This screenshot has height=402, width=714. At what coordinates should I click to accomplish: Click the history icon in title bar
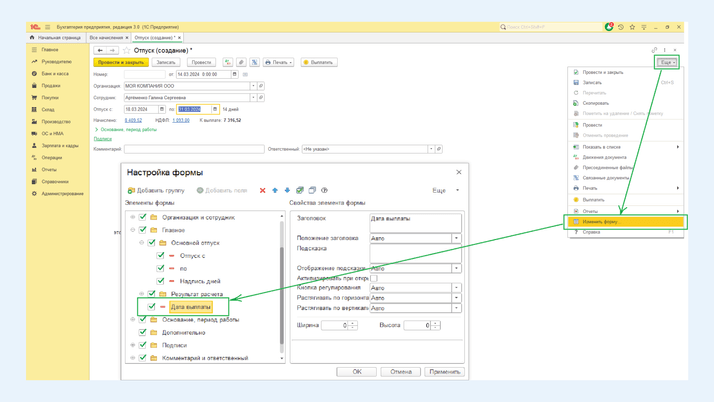[x=621, y=27]
